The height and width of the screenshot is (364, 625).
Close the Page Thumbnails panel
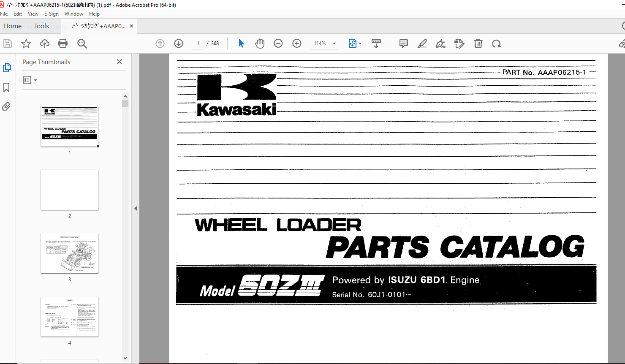[120, 62]
